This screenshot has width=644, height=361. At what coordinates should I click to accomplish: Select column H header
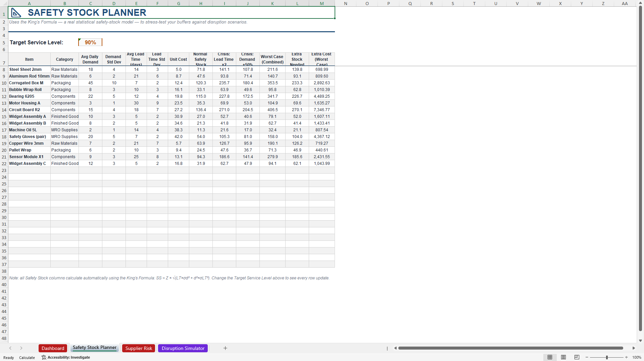click(201, 3)
